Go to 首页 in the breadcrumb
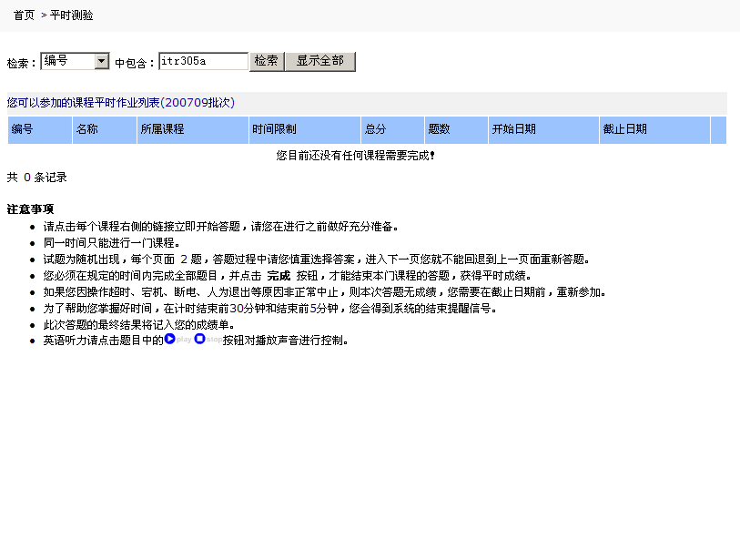Screen dimensions: 740x560 pyautogui.click(x=24, y=15)
